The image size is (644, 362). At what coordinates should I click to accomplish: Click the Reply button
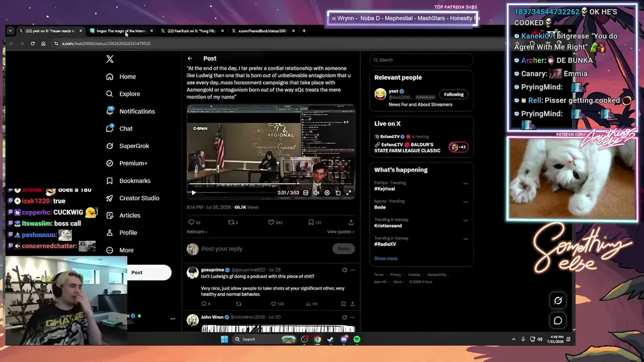pyautogui.click(x=344, y=249)
